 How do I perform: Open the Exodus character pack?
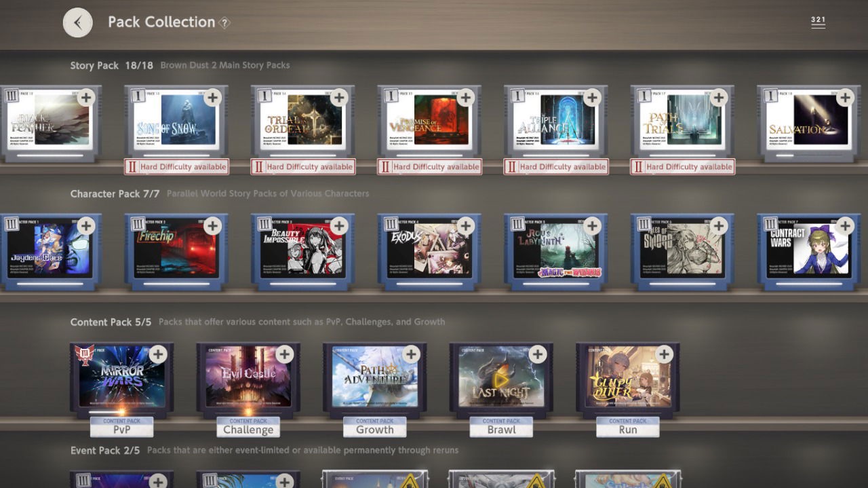pyautogui.click(x=429, y=252)
